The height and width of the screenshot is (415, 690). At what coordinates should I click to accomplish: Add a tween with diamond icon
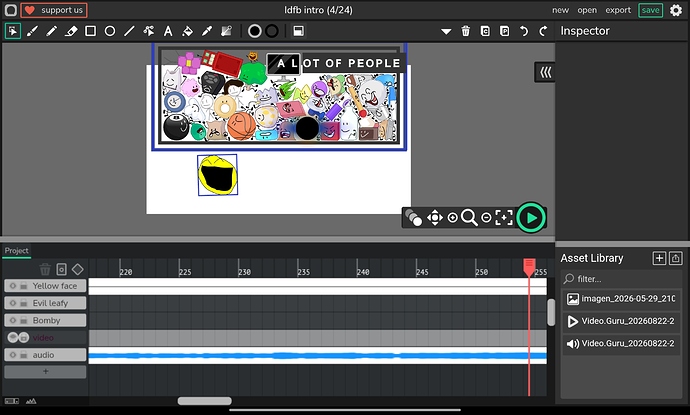(x=77, y=269)
